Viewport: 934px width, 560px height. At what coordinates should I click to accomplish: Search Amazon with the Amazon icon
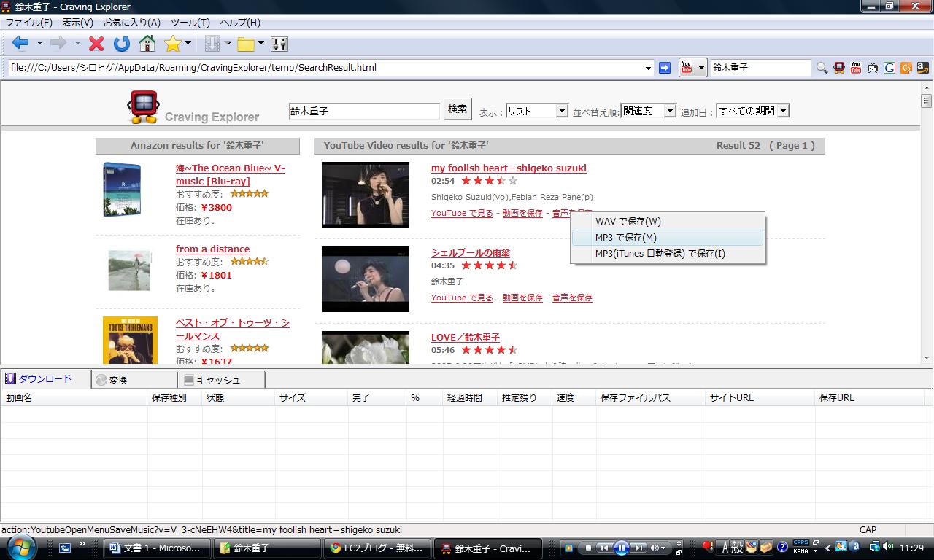point(923,68)
